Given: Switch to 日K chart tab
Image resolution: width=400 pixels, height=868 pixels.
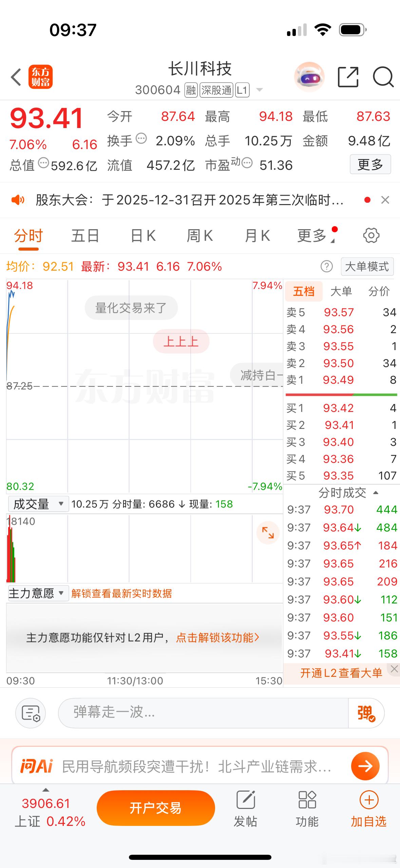Looking at the screenshot, I should pyautogui.click(x=143, y=236).
